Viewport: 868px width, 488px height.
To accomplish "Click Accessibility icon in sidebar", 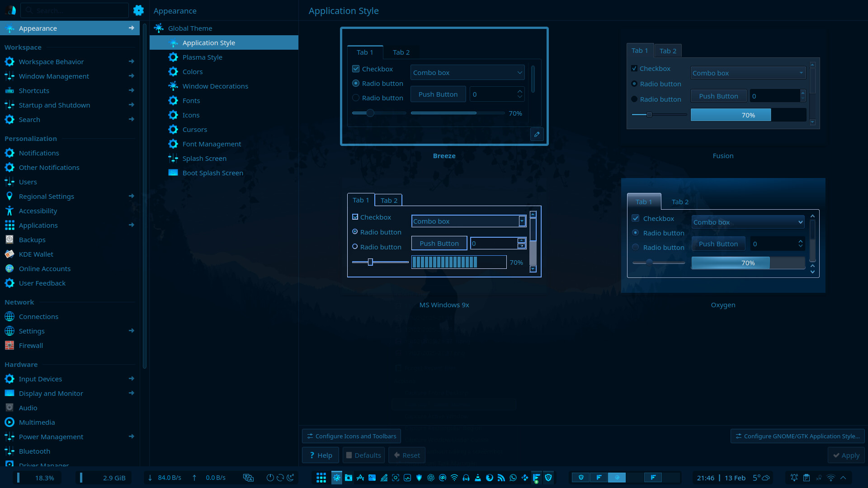I will pyautogui.click(x=9, y=211).
